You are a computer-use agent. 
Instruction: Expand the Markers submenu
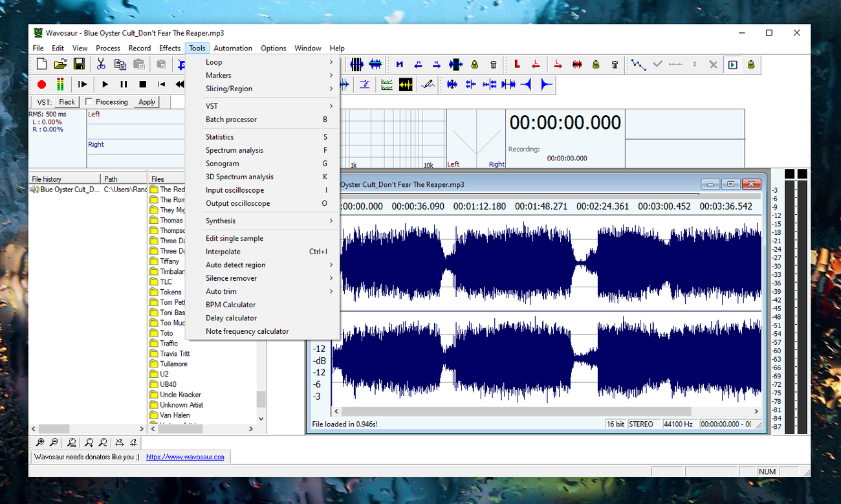pos(263,75)
